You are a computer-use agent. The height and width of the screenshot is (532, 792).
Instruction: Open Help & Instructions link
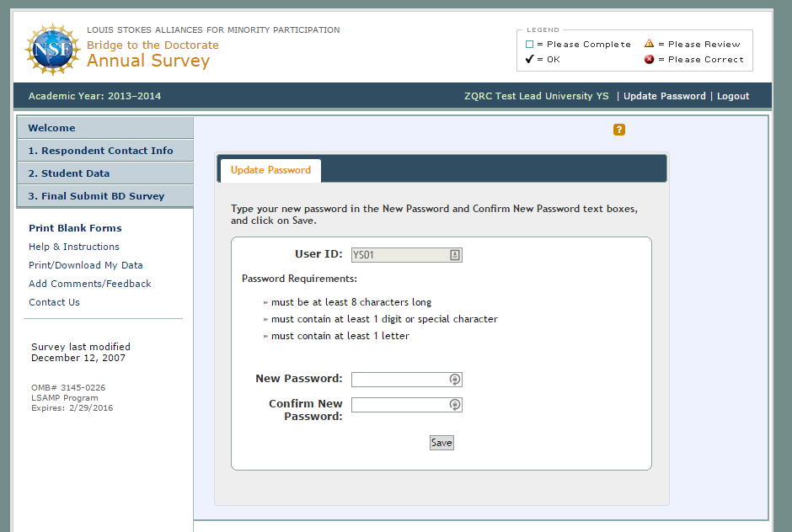click(74, 247)
